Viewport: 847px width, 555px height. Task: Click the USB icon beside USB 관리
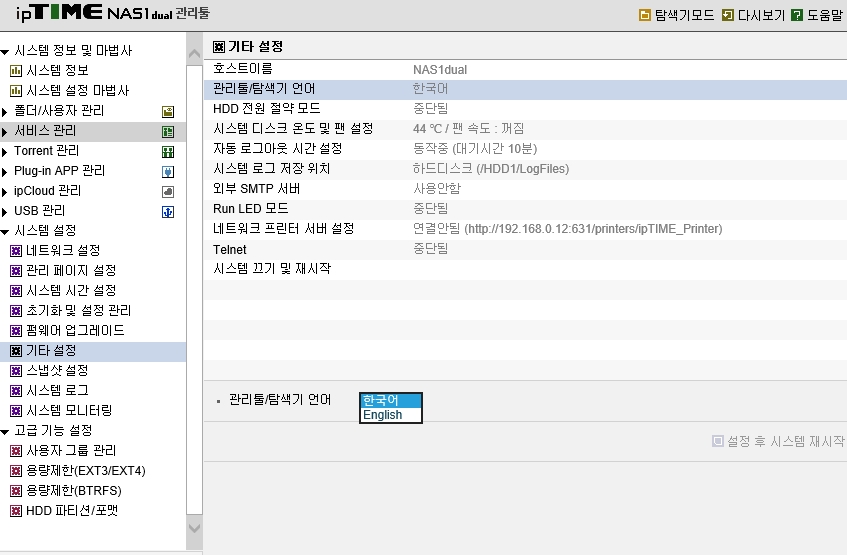pos(168,212)
